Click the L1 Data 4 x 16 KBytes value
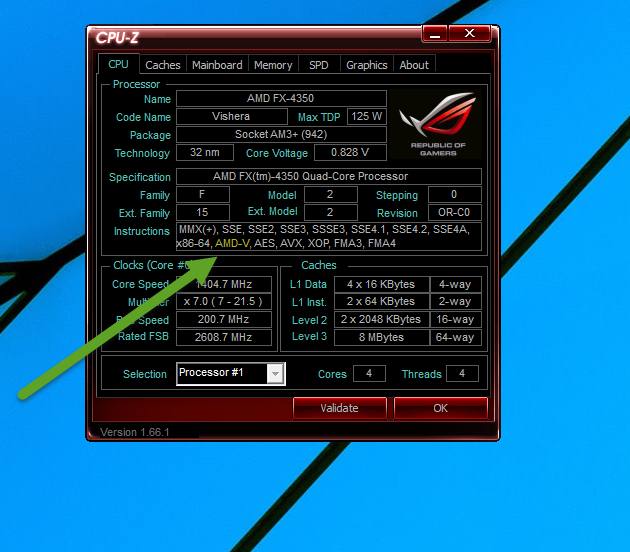630x552 pixels. (381, 284)
